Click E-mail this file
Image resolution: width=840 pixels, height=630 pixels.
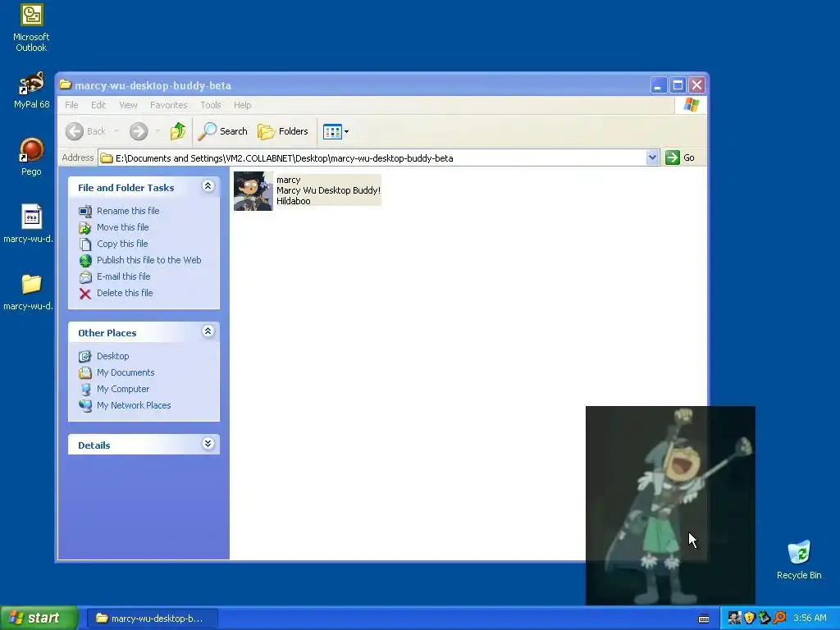pos(115,277)
